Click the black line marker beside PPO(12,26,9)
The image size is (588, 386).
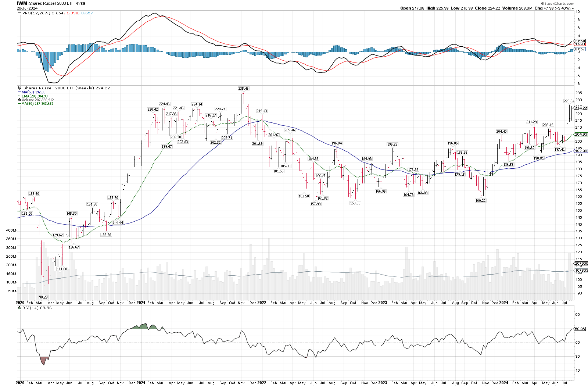pyautogui.click(x=19, y=13)
